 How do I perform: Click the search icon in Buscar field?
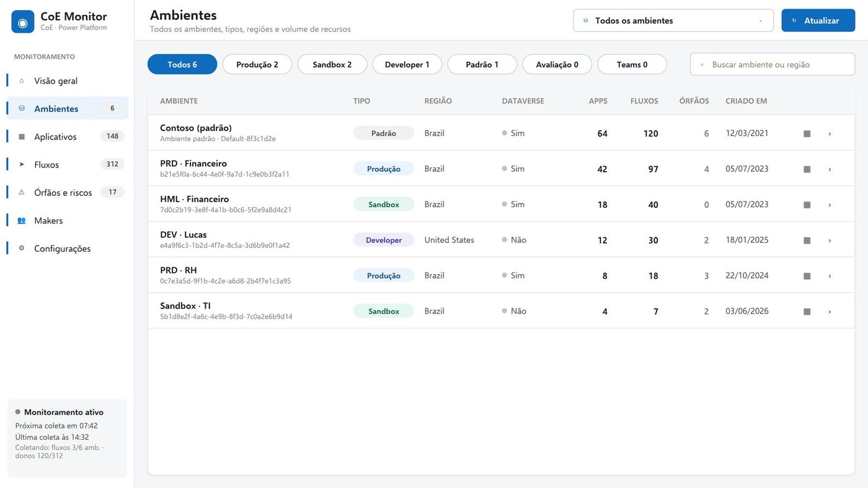coord(702,64)
